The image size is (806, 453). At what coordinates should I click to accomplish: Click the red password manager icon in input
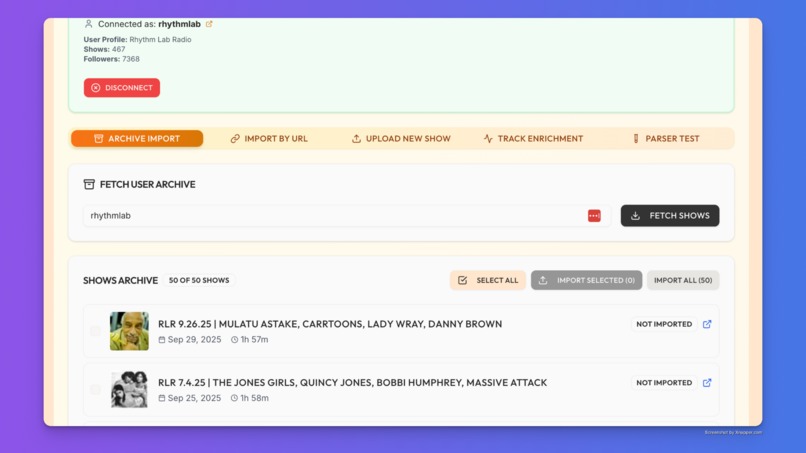[594, 216]
